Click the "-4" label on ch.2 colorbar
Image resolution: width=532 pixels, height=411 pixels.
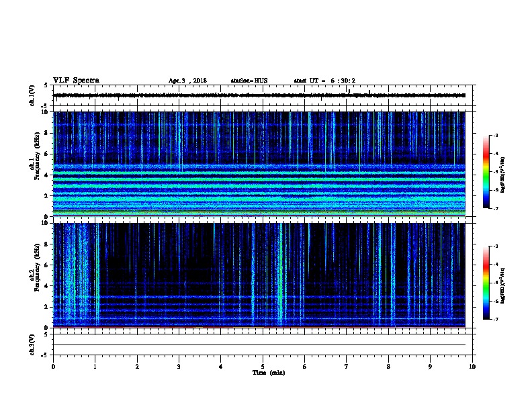pyautogui.click(x=496, y=265)
